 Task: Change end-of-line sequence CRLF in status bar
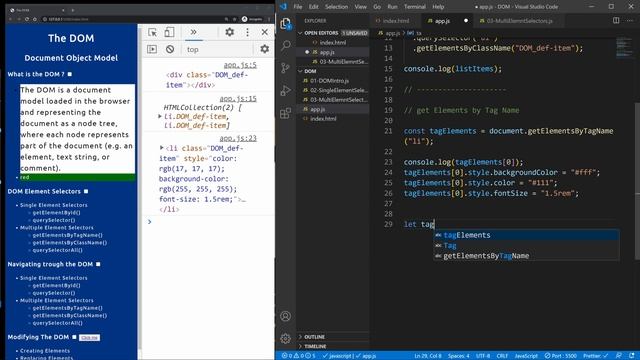pos(502,356)
